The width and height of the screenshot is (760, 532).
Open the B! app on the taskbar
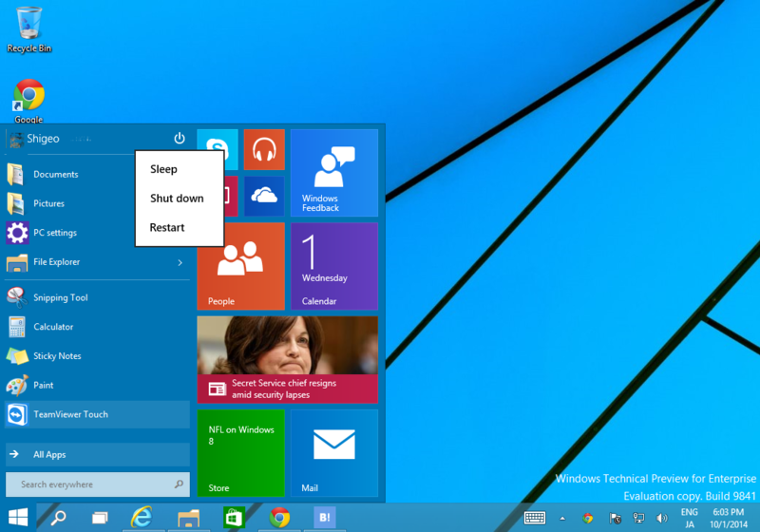pos(325,518)
